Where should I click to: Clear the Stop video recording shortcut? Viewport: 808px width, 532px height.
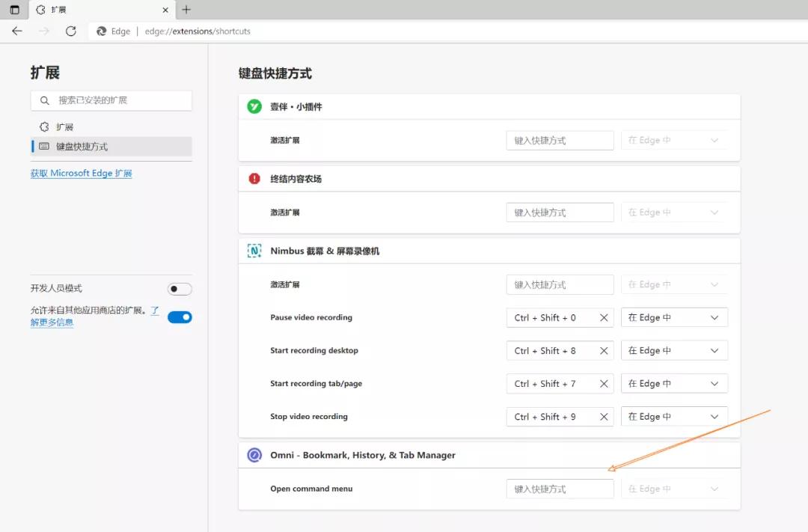point(604,417)
